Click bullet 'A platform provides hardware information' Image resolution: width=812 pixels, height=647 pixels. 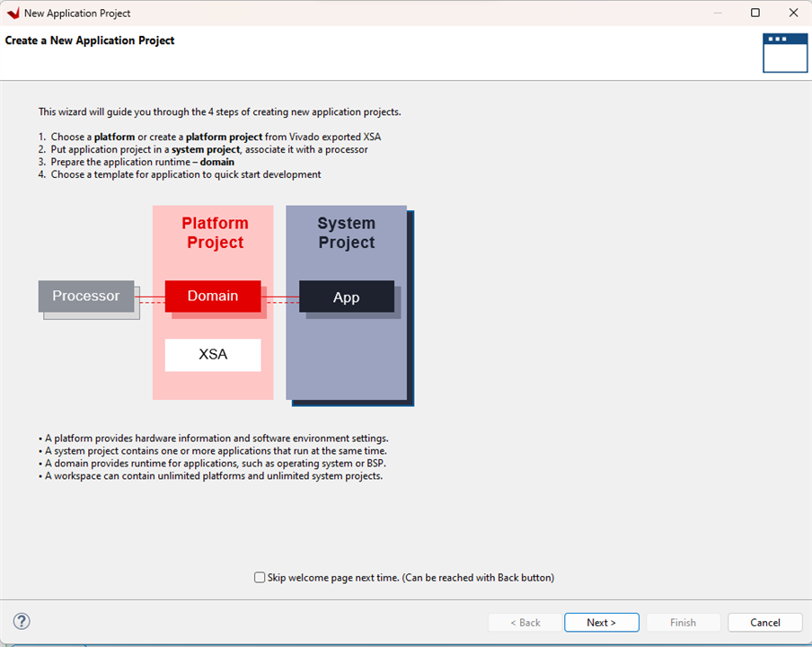point(214,439)
